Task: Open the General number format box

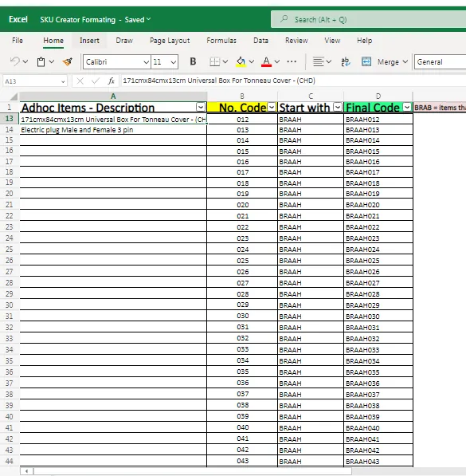Action: coord(441,62)
